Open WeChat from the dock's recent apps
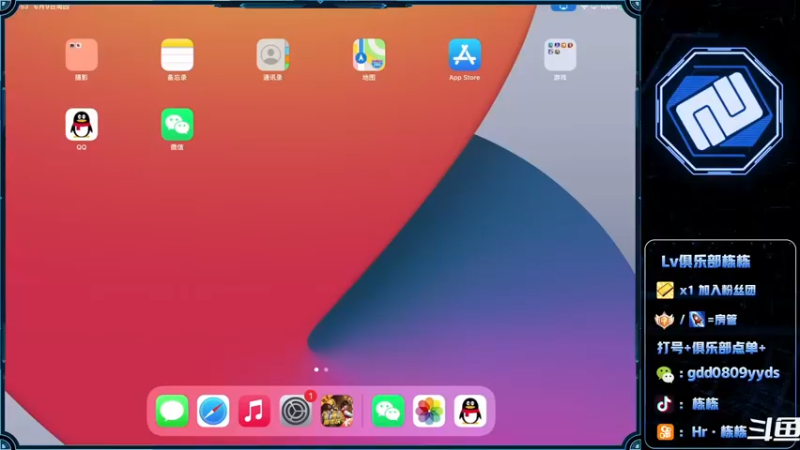Image resolution: width=800 pixels, height=450 pixels. [388, 411]
